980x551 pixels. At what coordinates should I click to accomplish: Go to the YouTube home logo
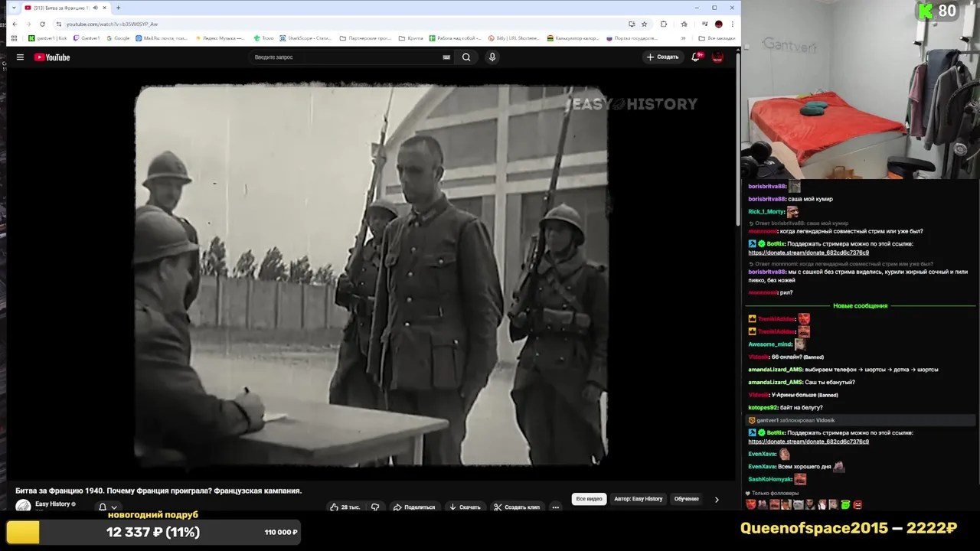coord(52,57)
